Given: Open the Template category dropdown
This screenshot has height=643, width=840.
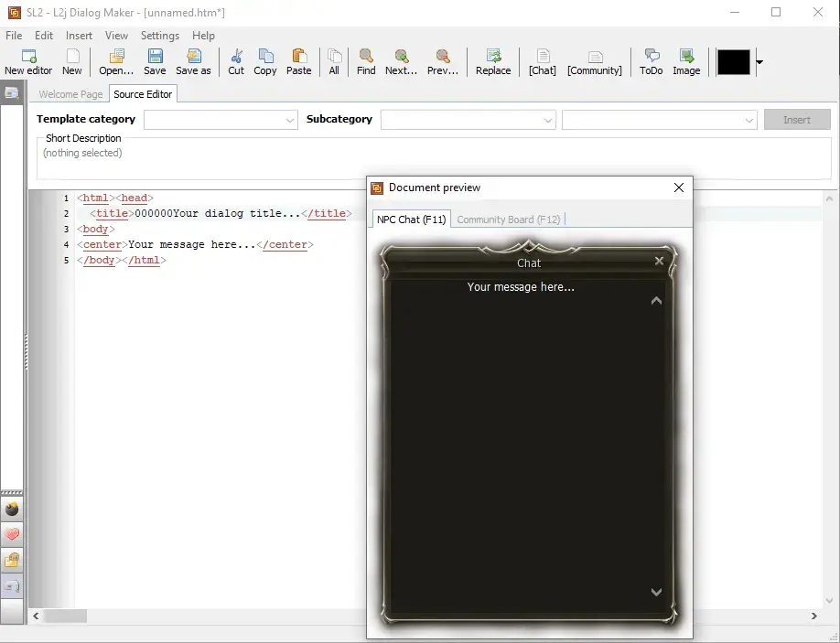Looking at the screenshot, I should click(x=221, y=120).
